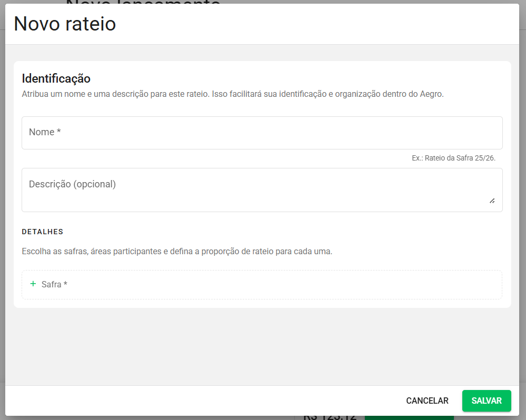This screenshot has height=420, width=526.
Task: Click the CANCELAR button
Action: coord(427,401)
